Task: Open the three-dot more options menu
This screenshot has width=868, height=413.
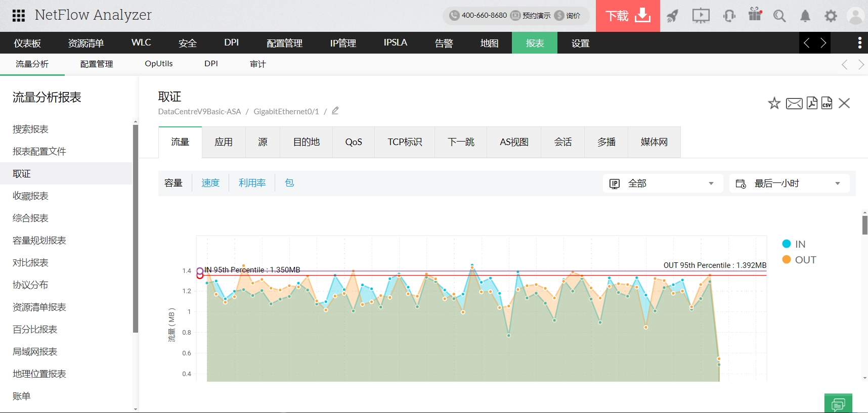Action: point(859,43)
